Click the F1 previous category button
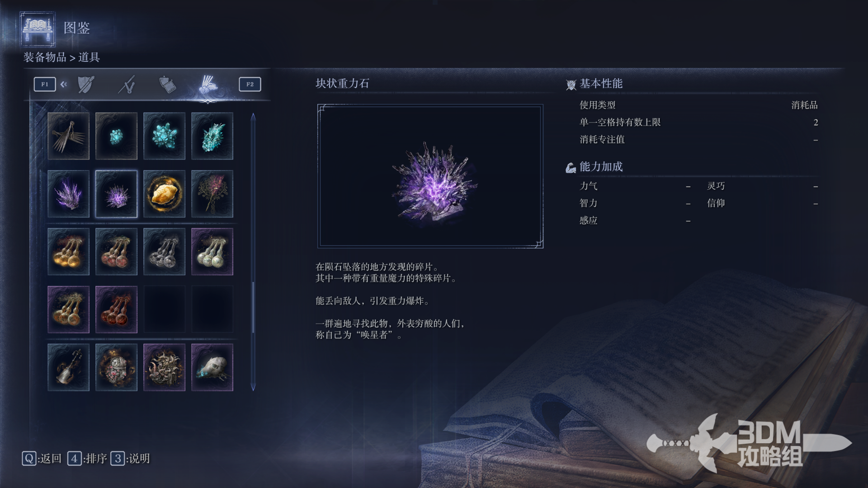Viewport: 868px width, 488px height. click(x=45, y=84)
